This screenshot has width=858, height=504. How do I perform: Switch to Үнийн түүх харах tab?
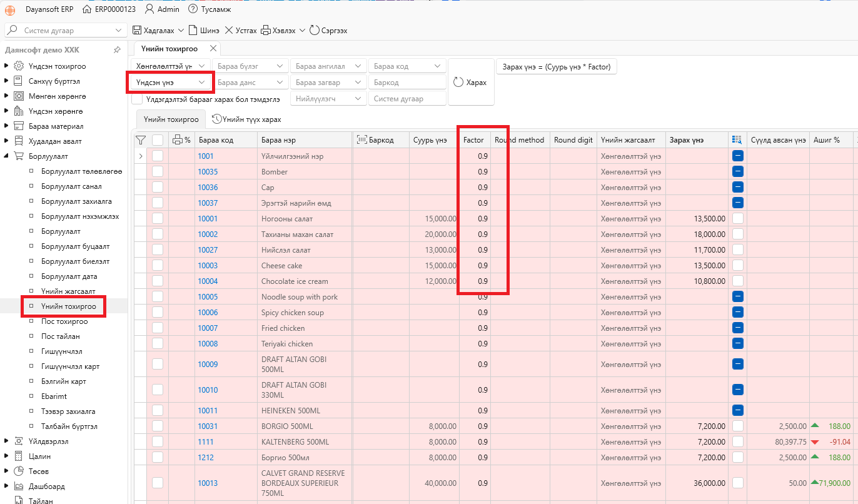[247, 119]
